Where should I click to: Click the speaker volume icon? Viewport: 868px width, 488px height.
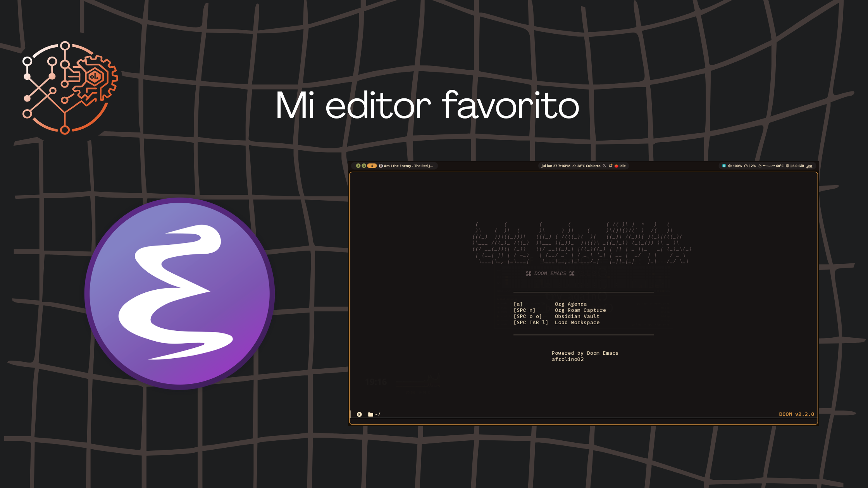click(730, 166)
